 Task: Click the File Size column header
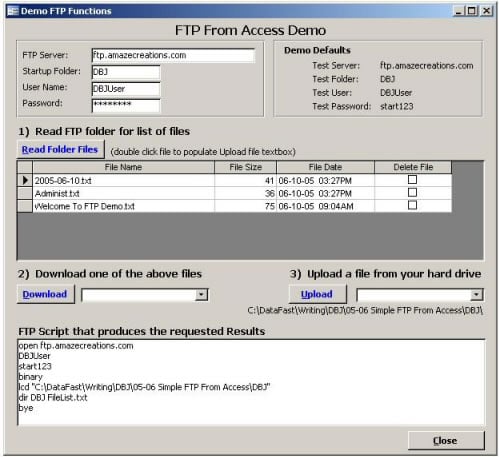tap(246, 167)
